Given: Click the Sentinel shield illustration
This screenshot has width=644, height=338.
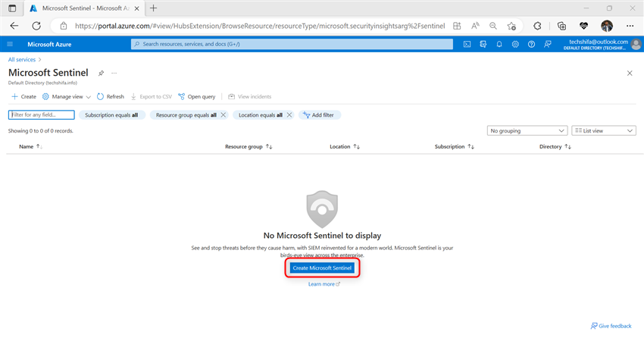Looking at the screenshot, I should click(322, 209).
